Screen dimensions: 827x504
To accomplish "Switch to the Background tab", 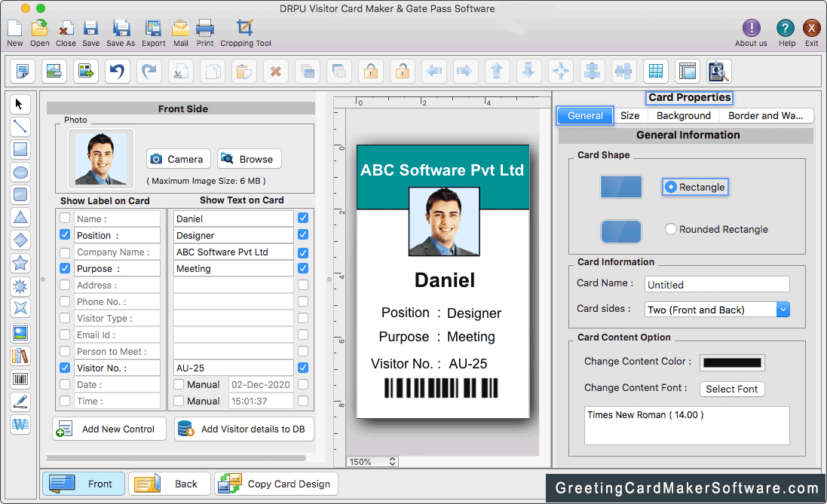I will pos(684,115).
